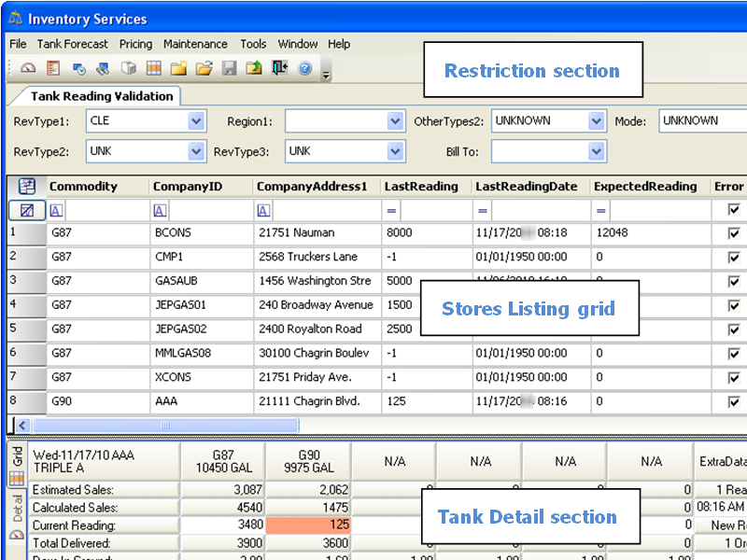Open help via the question mark icon
Viewport: 747px width, 560px height.
pyautogui.click(x=304, y=68)
